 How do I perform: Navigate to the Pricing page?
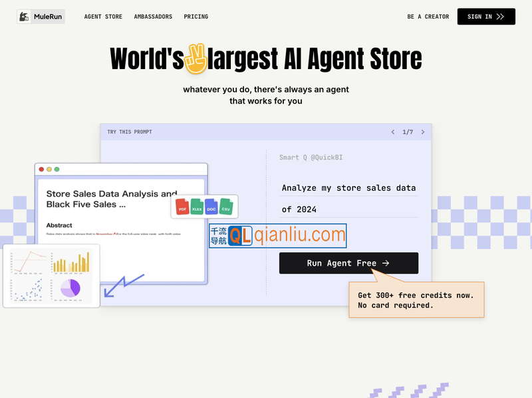pyautogui.click(x=196, y=17)
